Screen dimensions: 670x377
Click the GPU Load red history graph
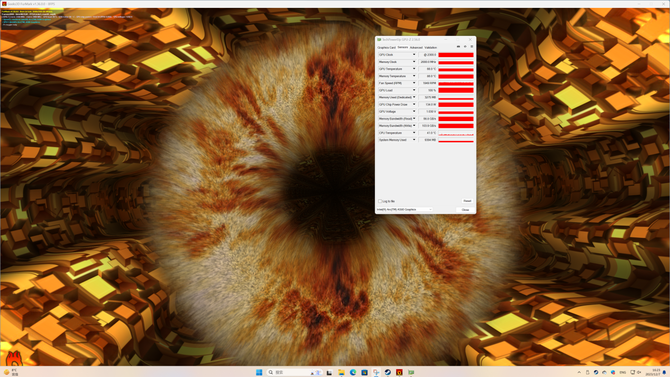455,90
